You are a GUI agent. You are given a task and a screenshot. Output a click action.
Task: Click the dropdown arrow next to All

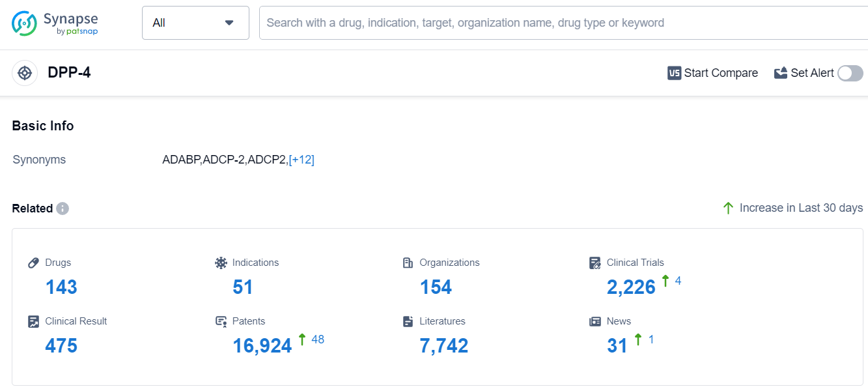[x=229, y=23]
